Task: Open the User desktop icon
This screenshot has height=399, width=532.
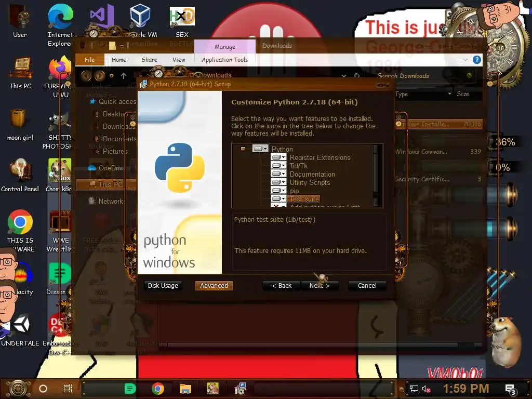Action: tap(20, 21)
